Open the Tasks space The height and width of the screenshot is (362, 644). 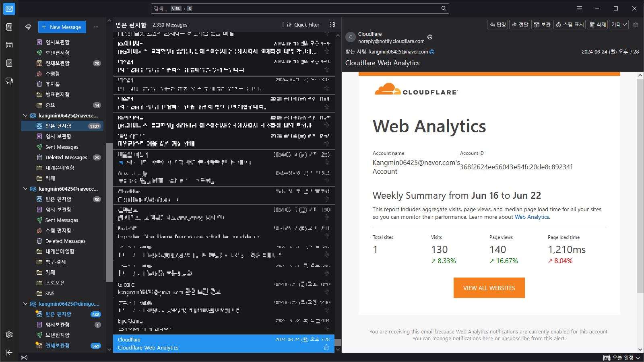point(9,63)
